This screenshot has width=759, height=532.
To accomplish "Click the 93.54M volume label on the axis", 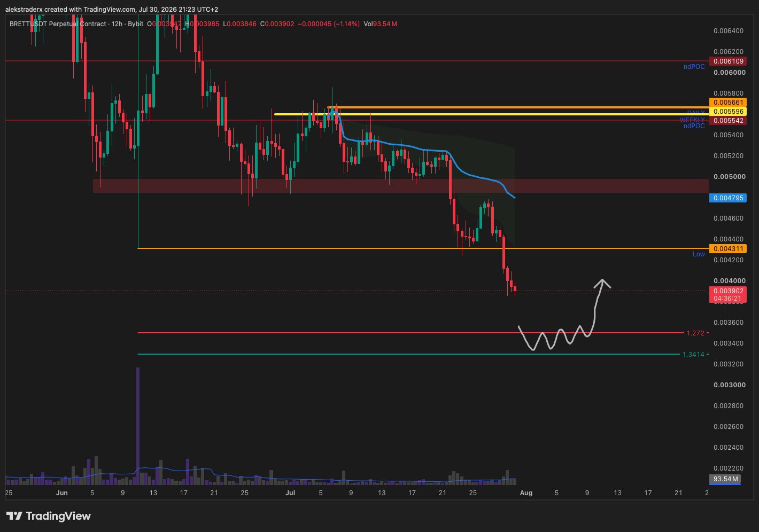I will [724, 479].
